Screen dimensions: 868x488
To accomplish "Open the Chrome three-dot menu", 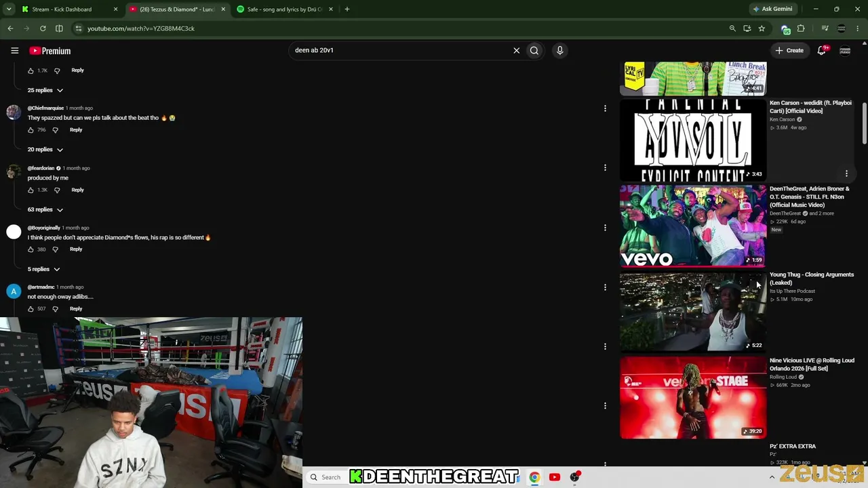I will pos(858,28).
